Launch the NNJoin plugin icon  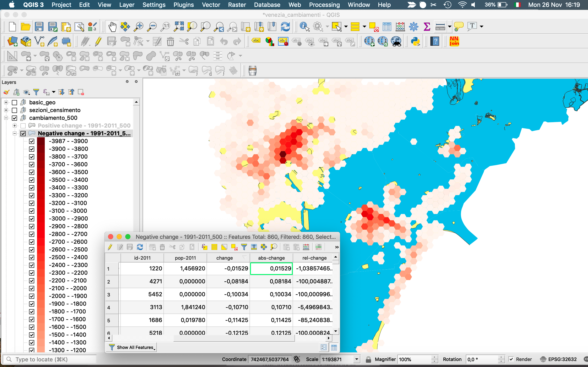click(454, 41)
